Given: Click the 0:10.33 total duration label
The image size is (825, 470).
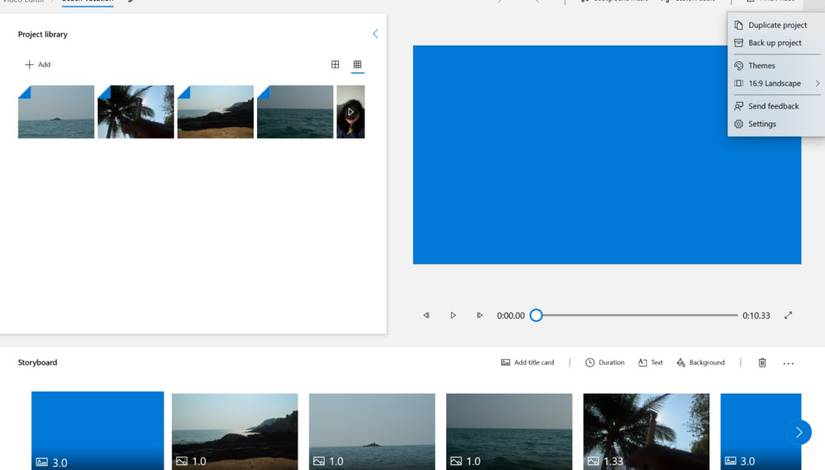Looking at the screenshot, I should [756, 315].
